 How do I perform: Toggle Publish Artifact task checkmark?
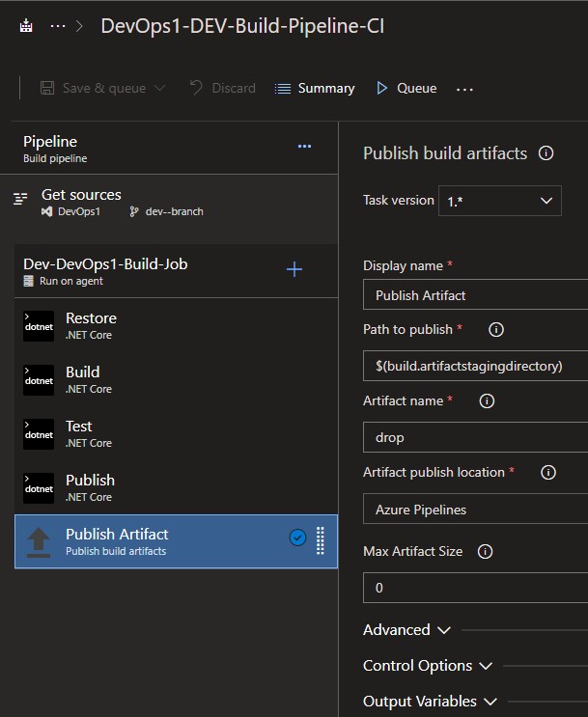(x=297, y=538)
